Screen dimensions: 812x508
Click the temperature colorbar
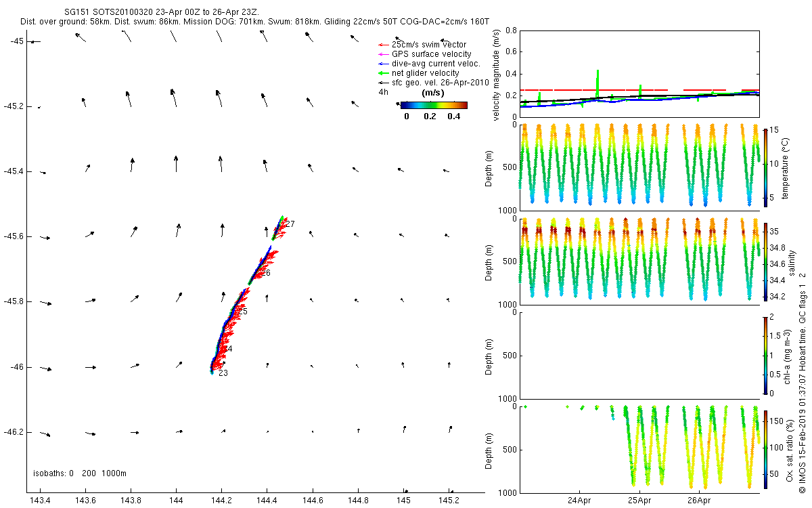[x=765, y=167]
